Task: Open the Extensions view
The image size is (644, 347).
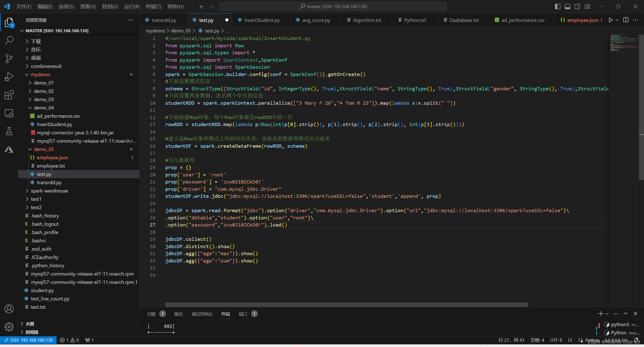Action: (9, 95)
